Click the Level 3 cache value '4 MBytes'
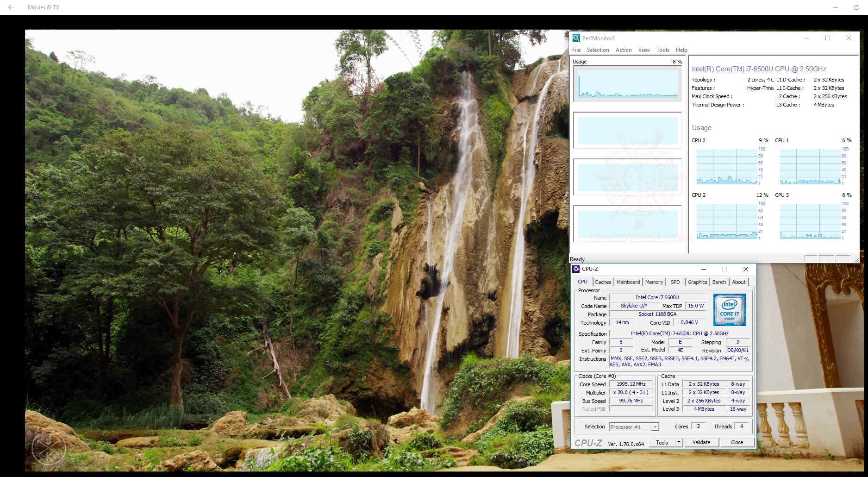Viewport: 868px width, 477px height. pyautogui.click(x=704, y=409)
